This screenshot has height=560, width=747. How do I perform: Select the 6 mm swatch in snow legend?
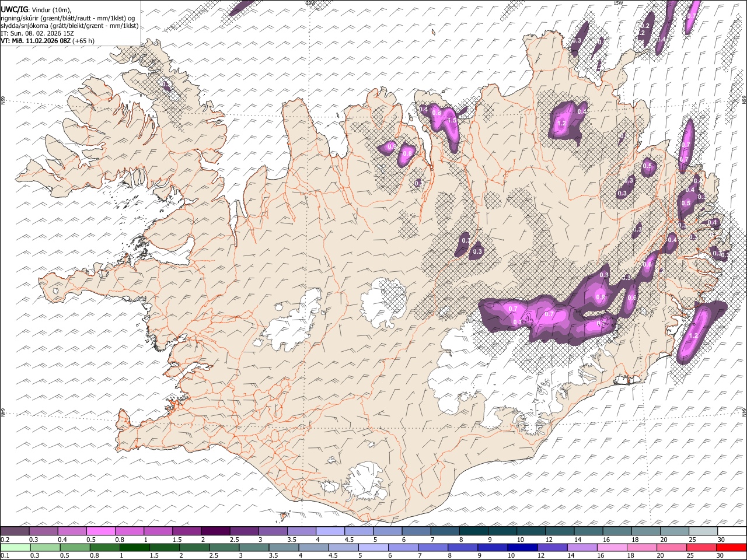(x=416, y=531)
